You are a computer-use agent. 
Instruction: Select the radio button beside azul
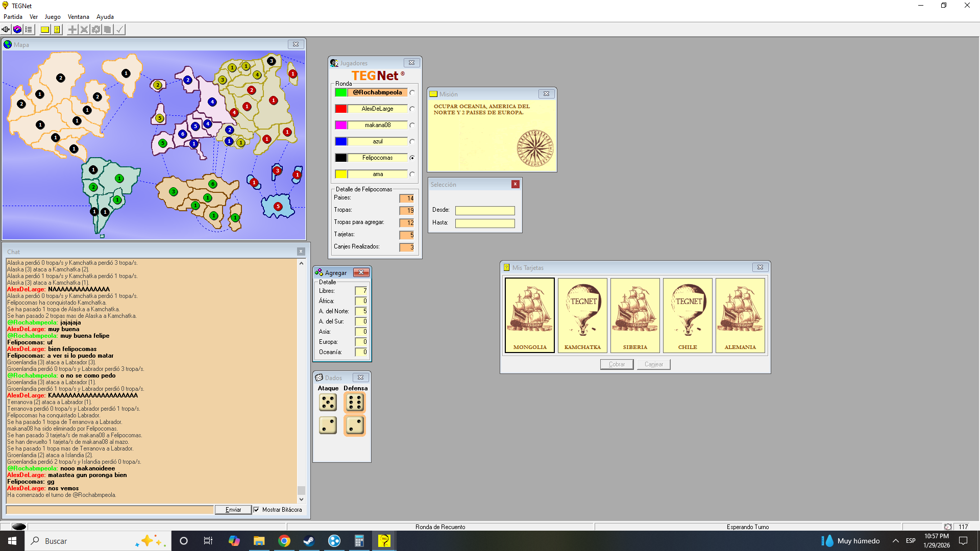(x=412, y=141)
